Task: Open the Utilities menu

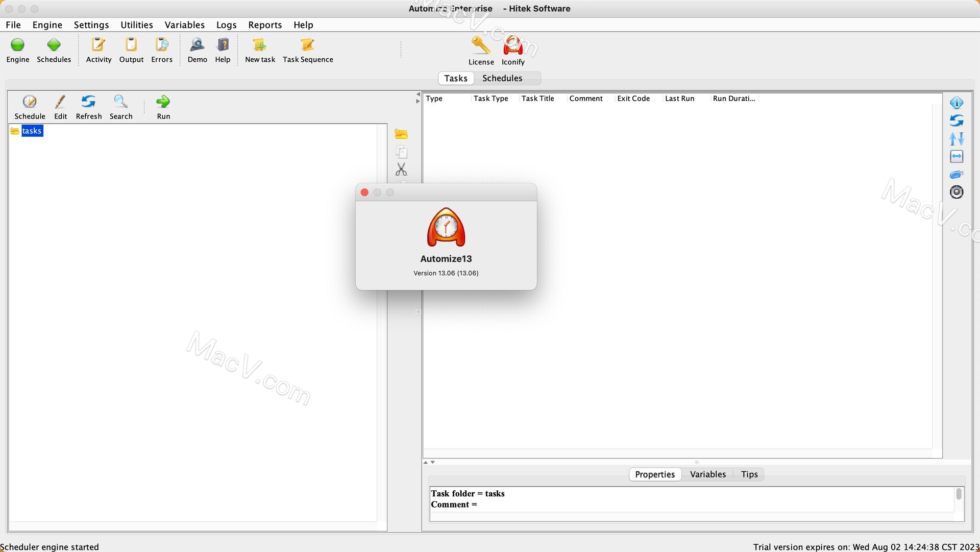Action: [x=137, y=25]
